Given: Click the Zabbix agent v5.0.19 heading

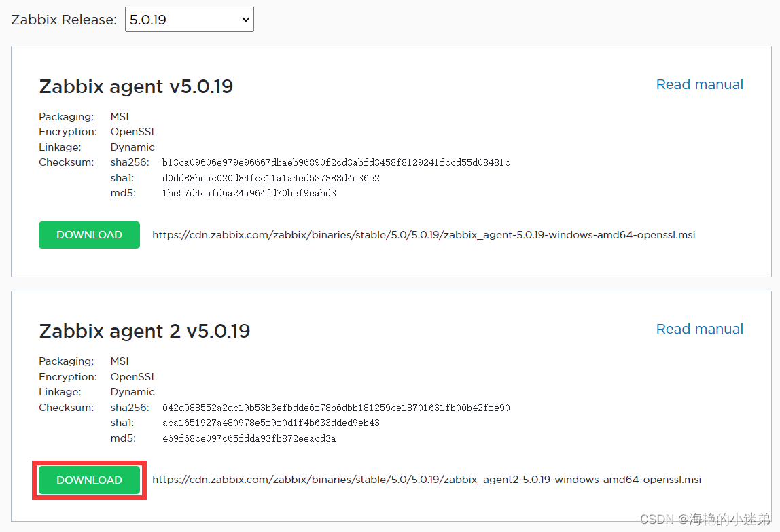Looking at the screenshot, I should 136,86.
